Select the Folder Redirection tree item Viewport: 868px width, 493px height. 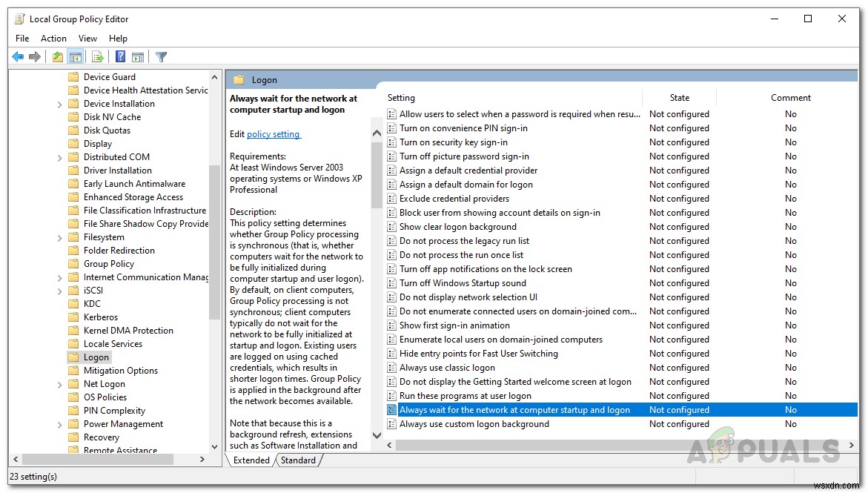(x=119, y=251)
